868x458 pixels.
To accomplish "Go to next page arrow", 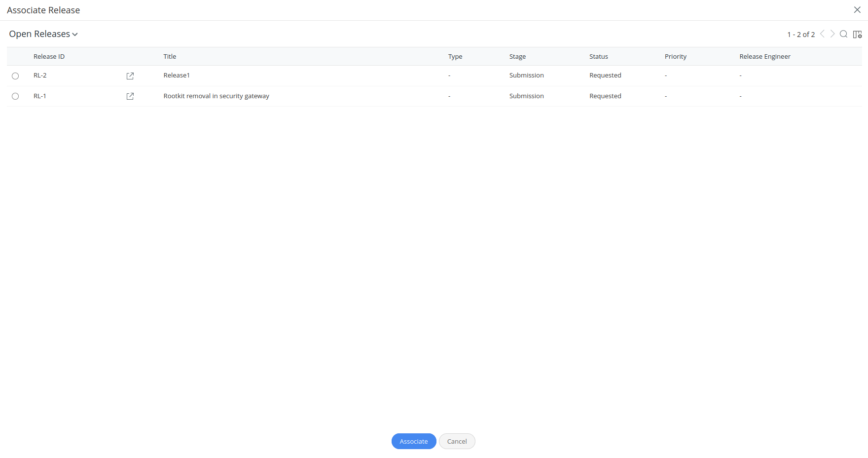I will 832,34.
